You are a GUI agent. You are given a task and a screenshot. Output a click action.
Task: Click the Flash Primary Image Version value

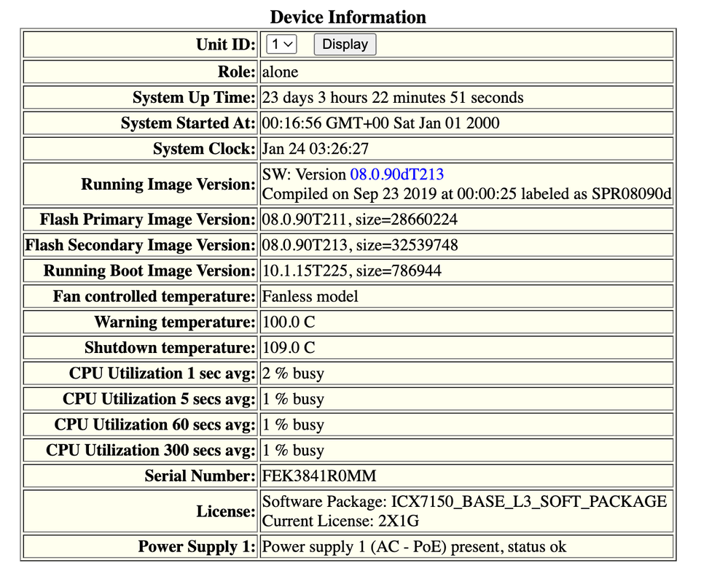(x=359, y=220)
